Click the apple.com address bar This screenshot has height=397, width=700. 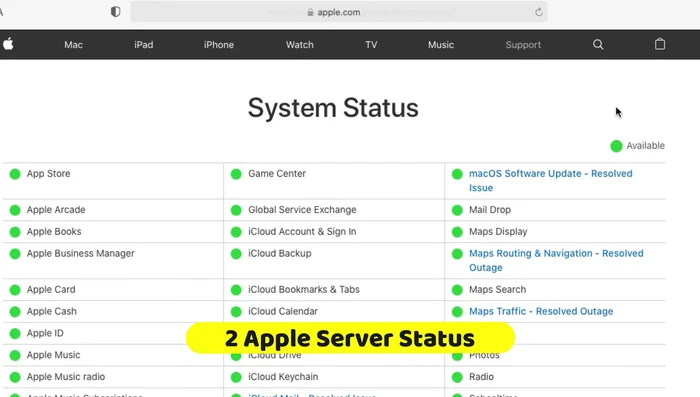tap(339, 12)
